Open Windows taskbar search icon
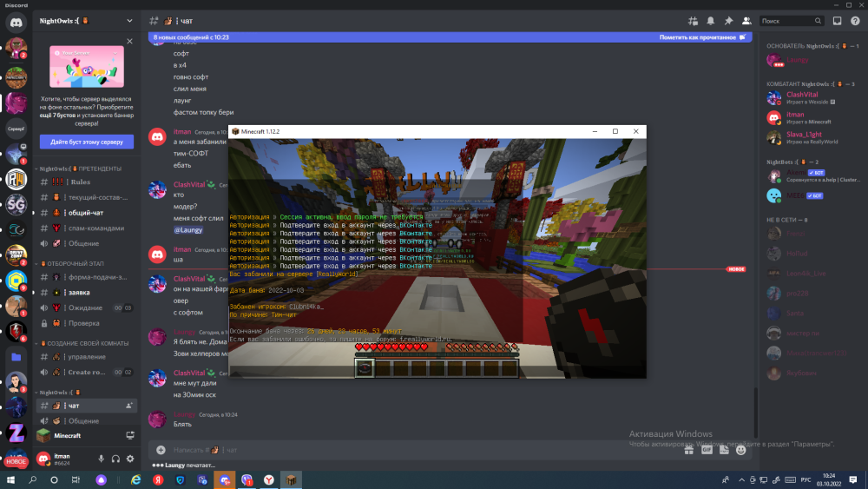Viewport: 868px width, 489px height. click(33, 479)
